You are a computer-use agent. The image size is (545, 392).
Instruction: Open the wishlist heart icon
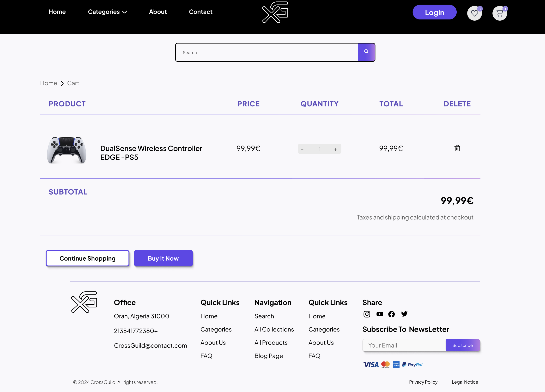tap(474, 13)
